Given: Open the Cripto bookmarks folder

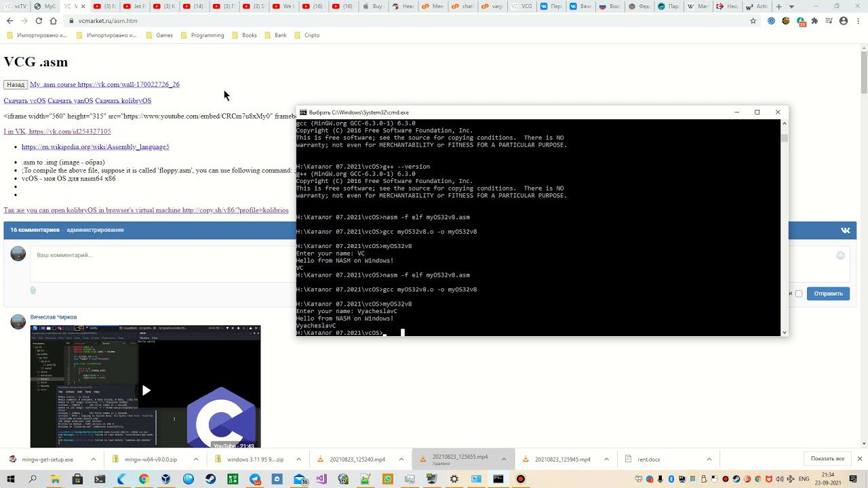Looking at the screenshot, I should pyautogui.click(x=307, y=35).
